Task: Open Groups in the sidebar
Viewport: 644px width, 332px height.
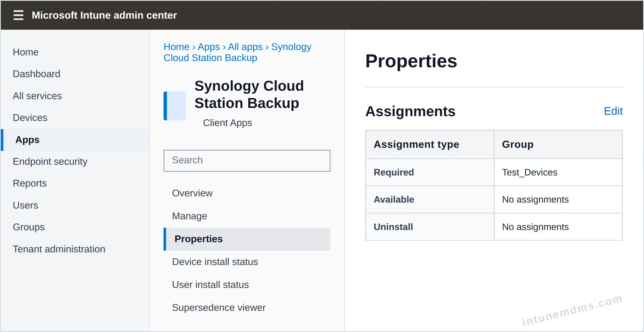Action: (x=29, y=227)
